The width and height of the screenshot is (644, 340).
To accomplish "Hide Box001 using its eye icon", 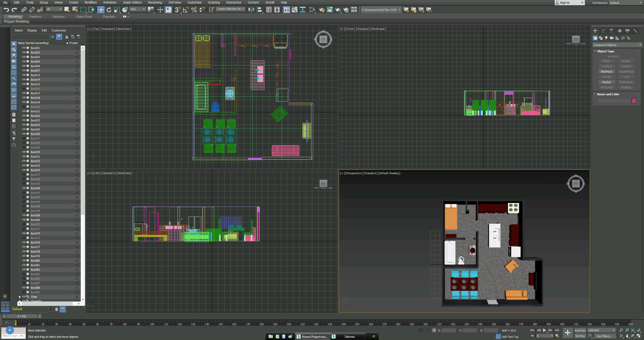I will [24, 48].
